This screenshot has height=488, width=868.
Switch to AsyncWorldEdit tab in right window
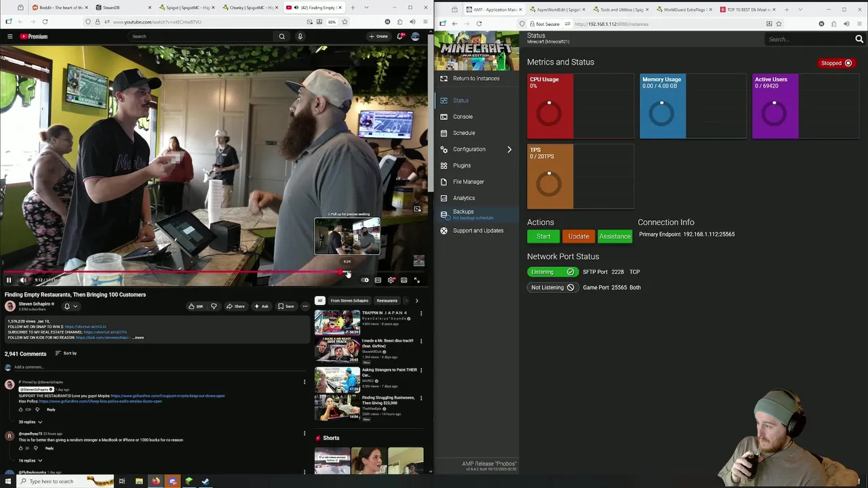coord(556,9)
